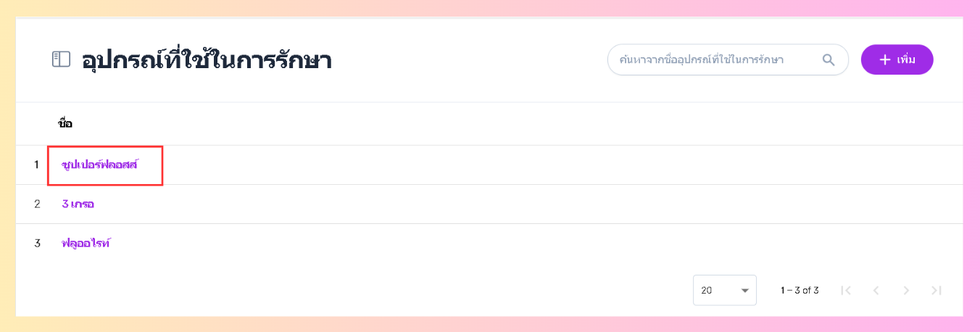Go to the previous page arrow
The height and width of the screenshot is (332, 980).
tap(876, 291)
